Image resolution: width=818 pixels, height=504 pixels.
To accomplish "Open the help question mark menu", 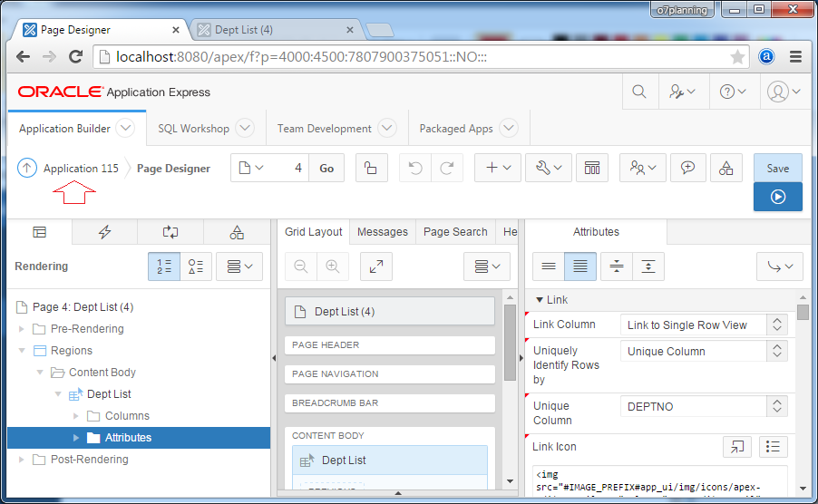I will (733, 92).
